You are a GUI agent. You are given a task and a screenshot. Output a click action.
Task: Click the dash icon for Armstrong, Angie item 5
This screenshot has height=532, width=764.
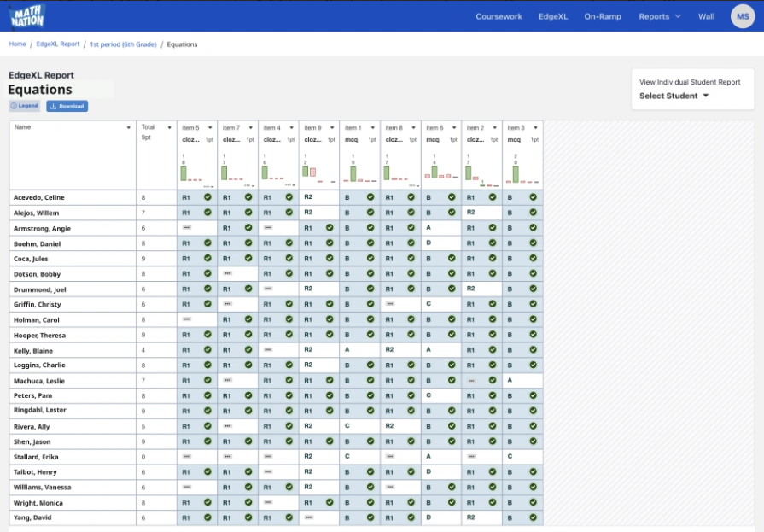pyautogui.click(x=186, y=228)
